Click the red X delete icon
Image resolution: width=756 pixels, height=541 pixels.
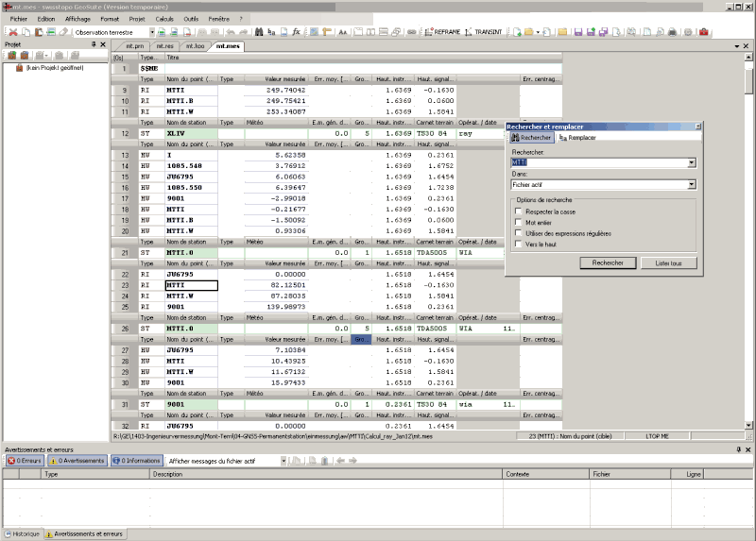[13, 32]
